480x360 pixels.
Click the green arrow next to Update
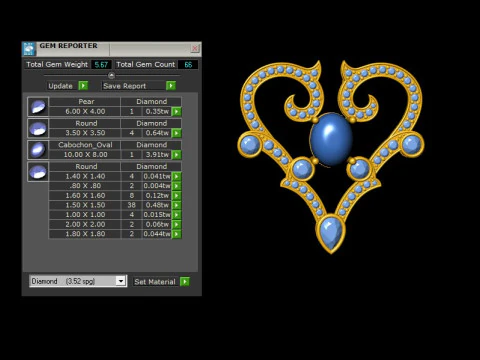83,86
